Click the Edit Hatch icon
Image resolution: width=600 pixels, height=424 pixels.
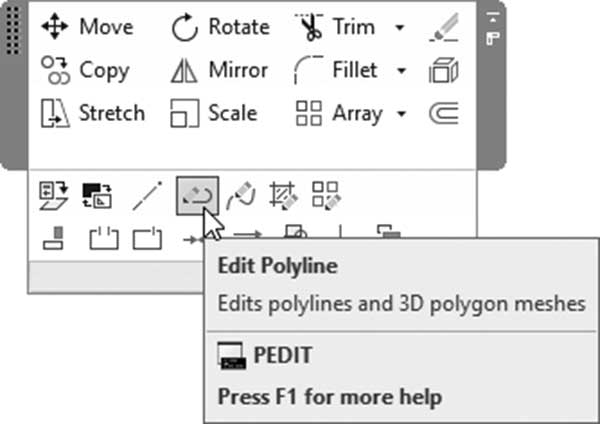click(x=284, y=196)
